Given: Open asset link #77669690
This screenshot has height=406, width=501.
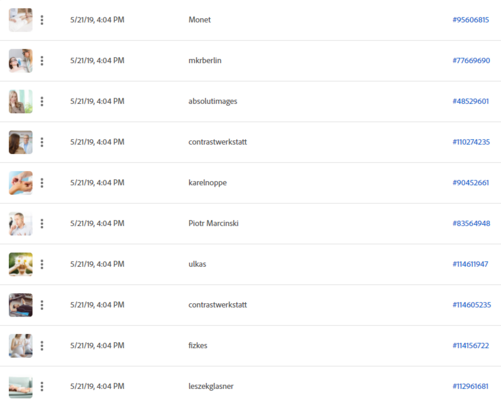Looking at the screenshot, I should click(471, 60).
